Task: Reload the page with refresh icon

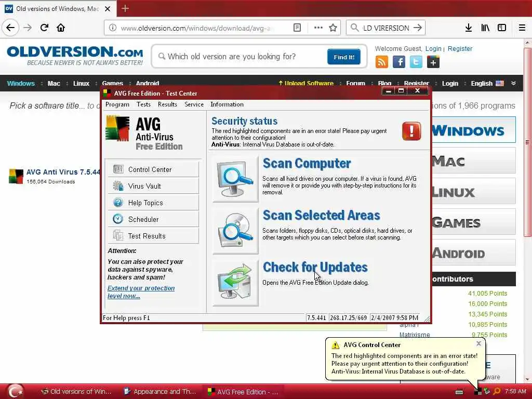Action: (x=44, y=28)
